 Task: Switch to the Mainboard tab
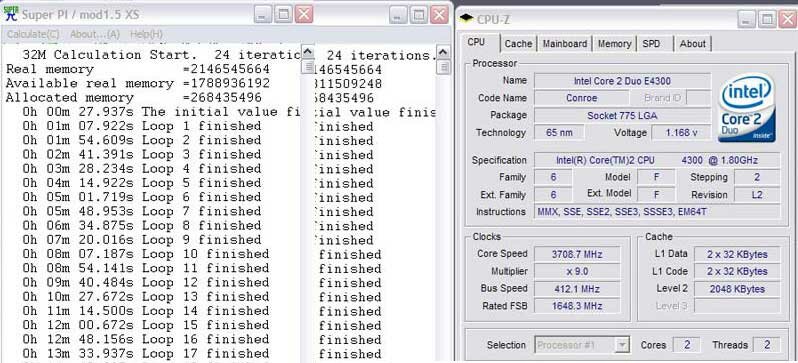coord(564,44)
